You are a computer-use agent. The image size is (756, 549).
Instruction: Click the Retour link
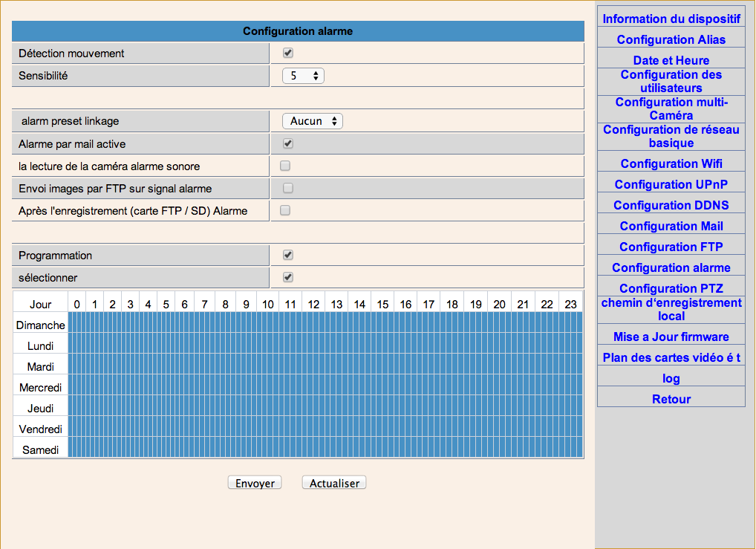click(671, 399)
